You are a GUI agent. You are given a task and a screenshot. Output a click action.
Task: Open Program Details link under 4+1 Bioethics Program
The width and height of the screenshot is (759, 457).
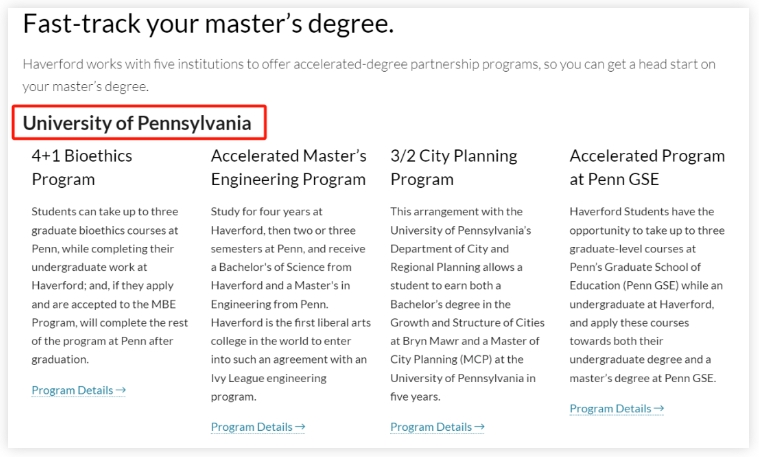78,390
